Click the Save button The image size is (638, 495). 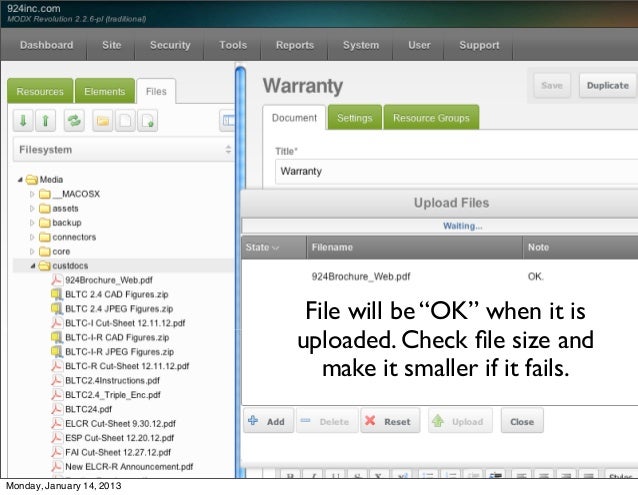(552, 85)
